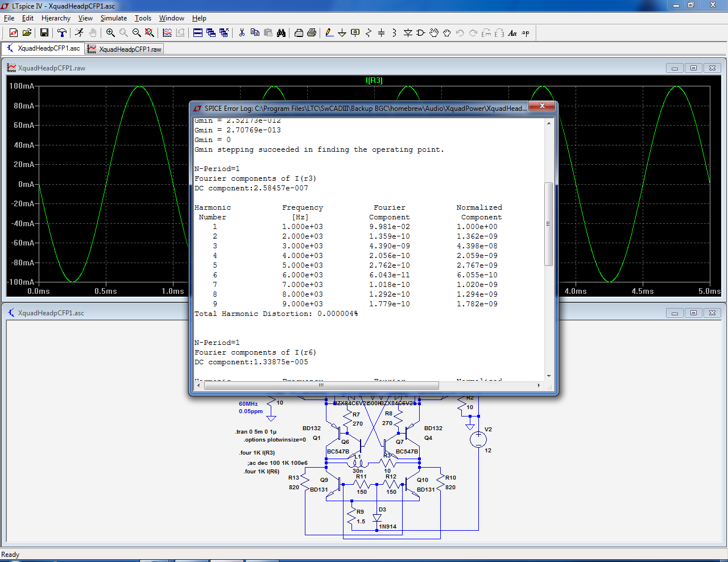Open the Control Panel hammer icon
The width and height of the screenshot is (728, 562).
tap(62, 33)
